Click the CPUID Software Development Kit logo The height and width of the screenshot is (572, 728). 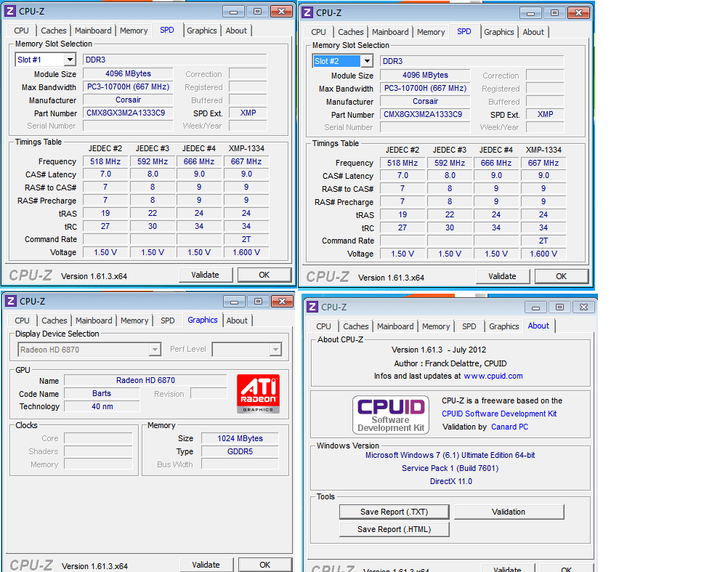click(391, 414)
